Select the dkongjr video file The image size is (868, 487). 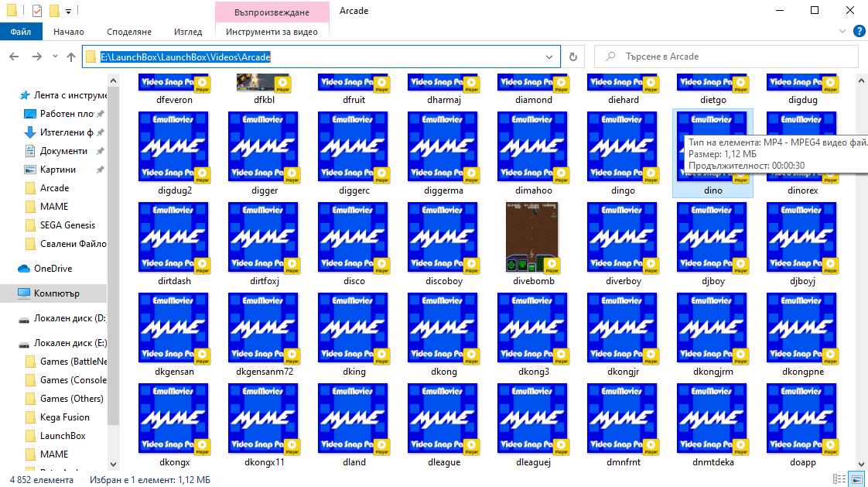coord(623,335)
